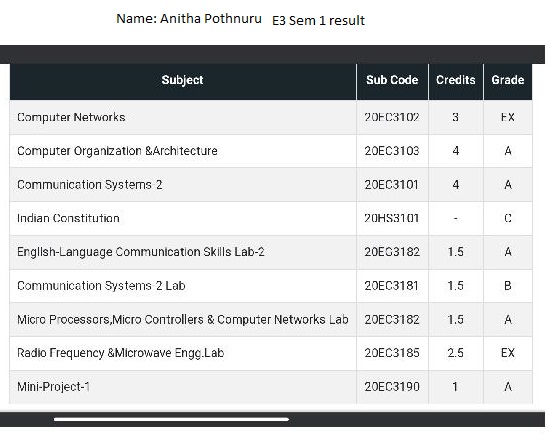The height and width of the screenshot is (444, 558).
Task: Select Micro Processors,Micro Controllers & Computer Networks Lab
Action: pos(183,319)
